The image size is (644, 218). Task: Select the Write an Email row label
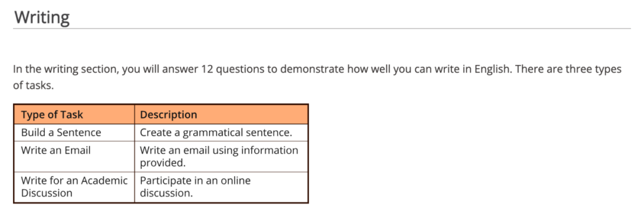[56, 150]
